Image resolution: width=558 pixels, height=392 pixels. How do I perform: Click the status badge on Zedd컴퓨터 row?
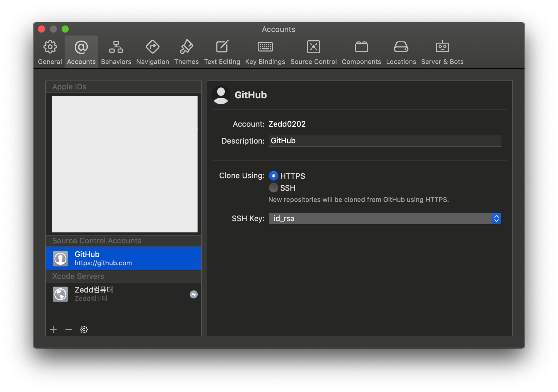coord(194,294)
